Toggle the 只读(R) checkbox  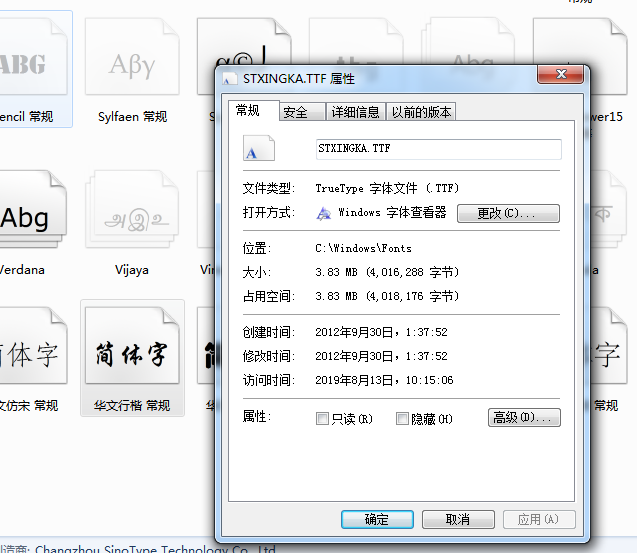(322, 419)
